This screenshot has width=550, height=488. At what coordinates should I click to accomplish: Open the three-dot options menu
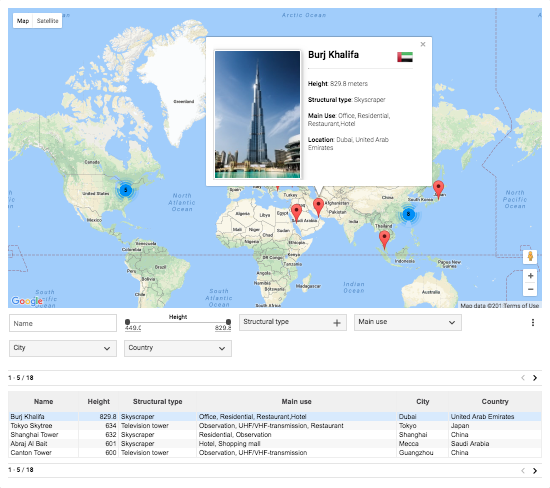coord(533,322)
